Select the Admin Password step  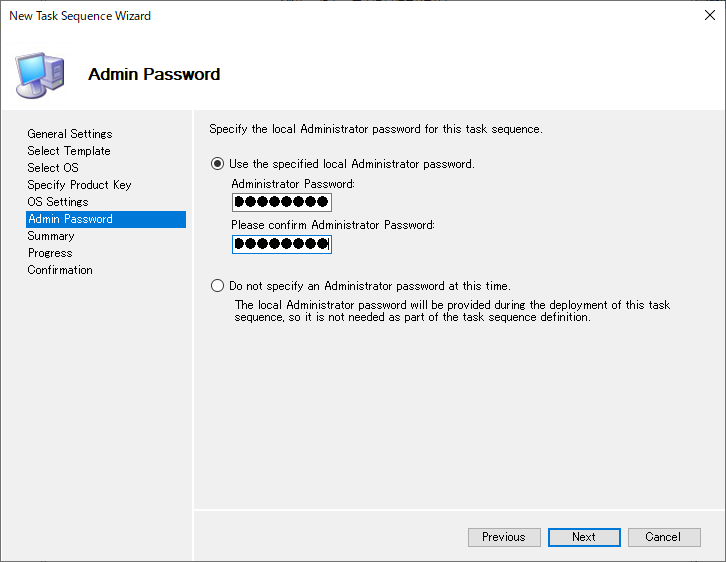pos(70,219)
